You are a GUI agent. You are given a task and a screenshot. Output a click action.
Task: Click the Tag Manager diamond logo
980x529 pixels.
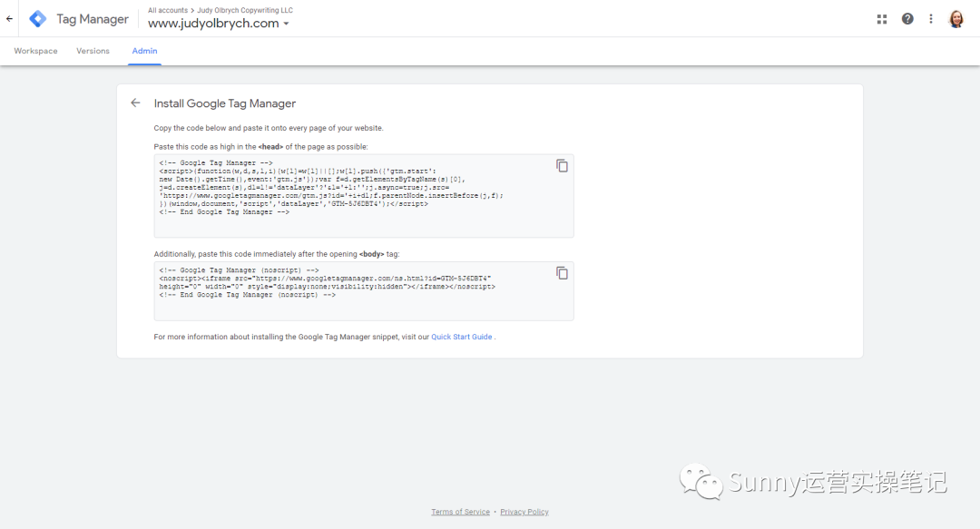[x=38, y=19]
